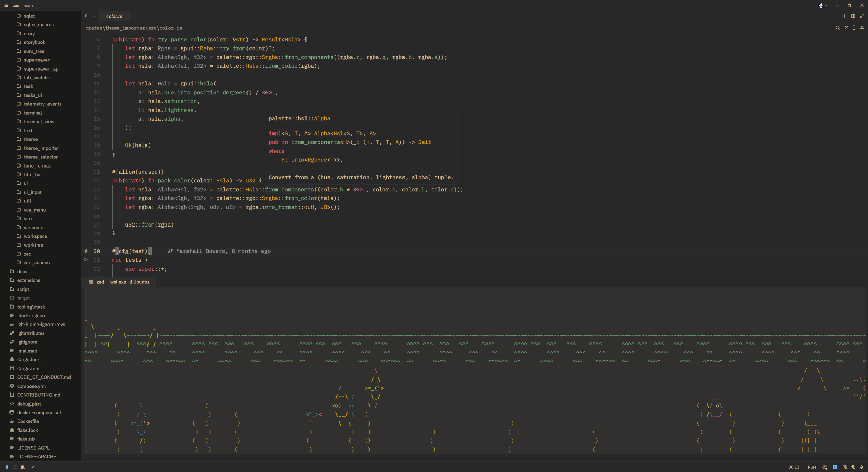Image resolution: width=868 pixels, height=472 pixels.
Task: Open the user avatar account menu
Action: (x=823, y=5)
